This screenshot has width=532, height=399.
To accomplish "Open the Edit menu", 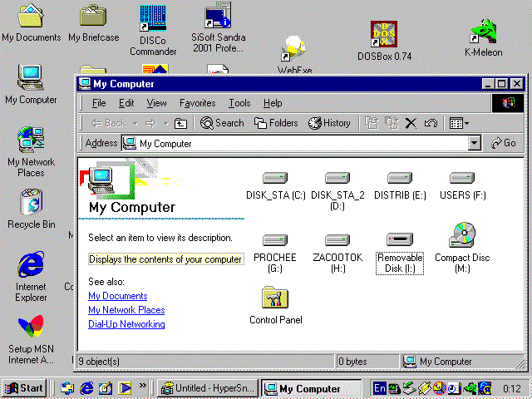I will click(126, 103).
